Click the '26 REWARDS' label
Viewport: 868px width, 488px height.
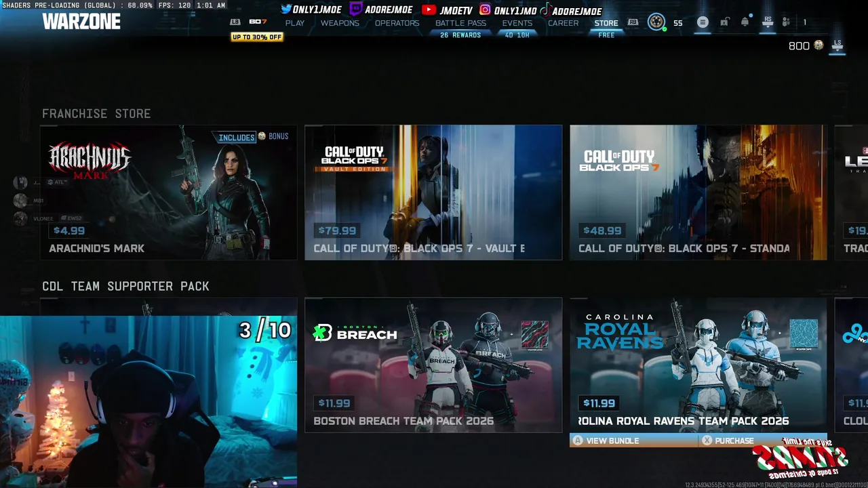point(460,35)
